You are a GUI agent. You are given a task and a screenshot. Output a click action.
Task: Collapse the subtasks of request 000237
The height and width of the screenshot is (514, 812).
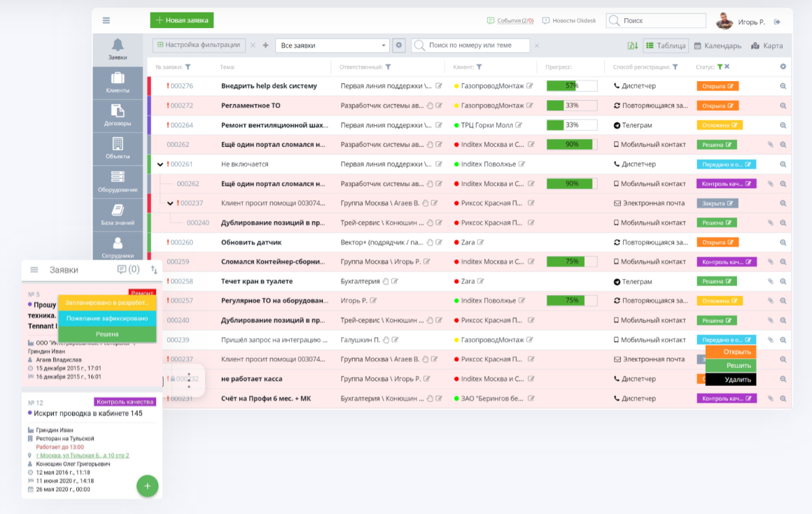(x=171, y=203)
